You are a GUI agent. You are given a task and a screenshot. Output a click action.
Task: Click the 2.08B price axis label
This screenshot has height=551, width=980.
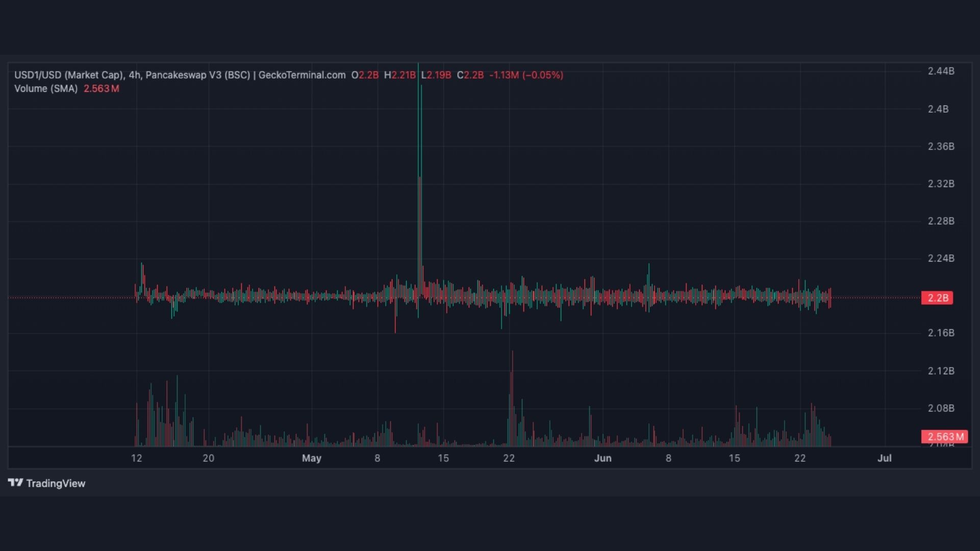tap(941, 408)
